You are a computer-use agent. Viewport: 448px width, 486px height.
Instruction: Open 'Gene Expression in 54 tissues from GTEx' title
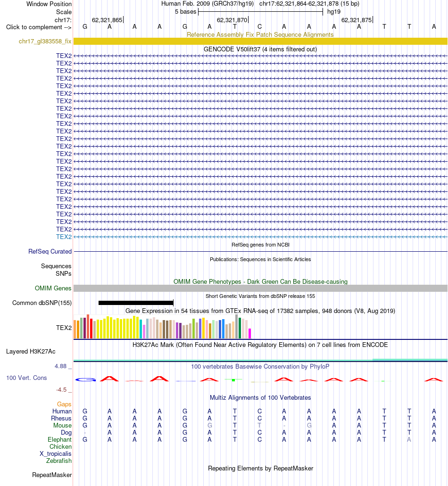point(260,311)
